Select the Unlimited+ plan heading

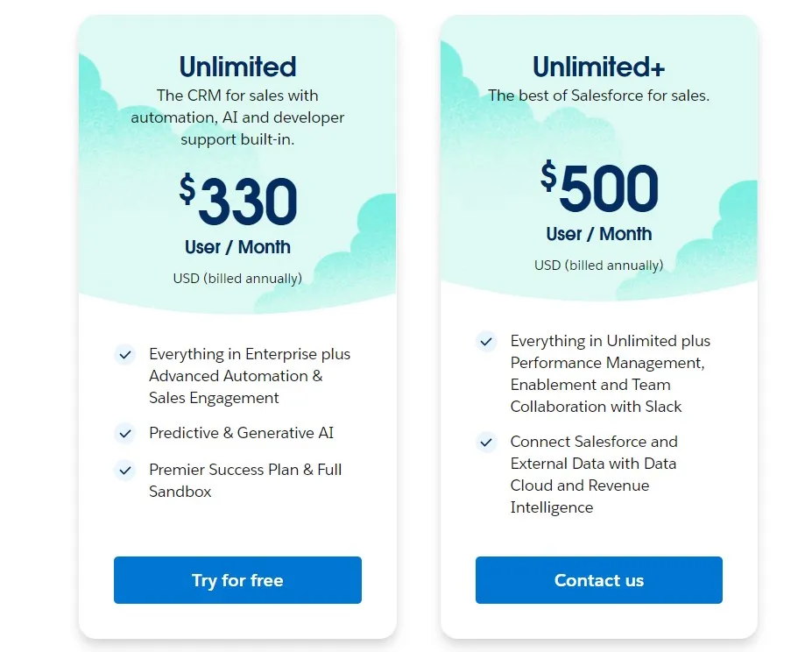point(598,67)
